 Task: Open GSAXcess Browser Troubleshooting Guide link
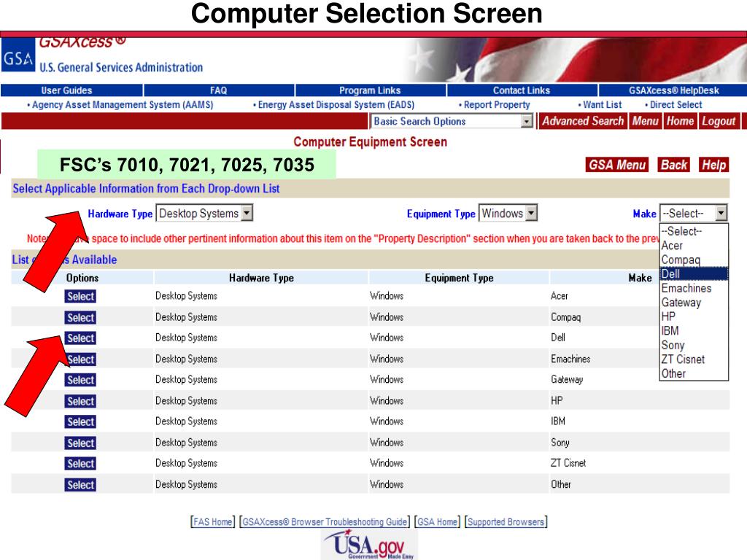pos(325,522)
